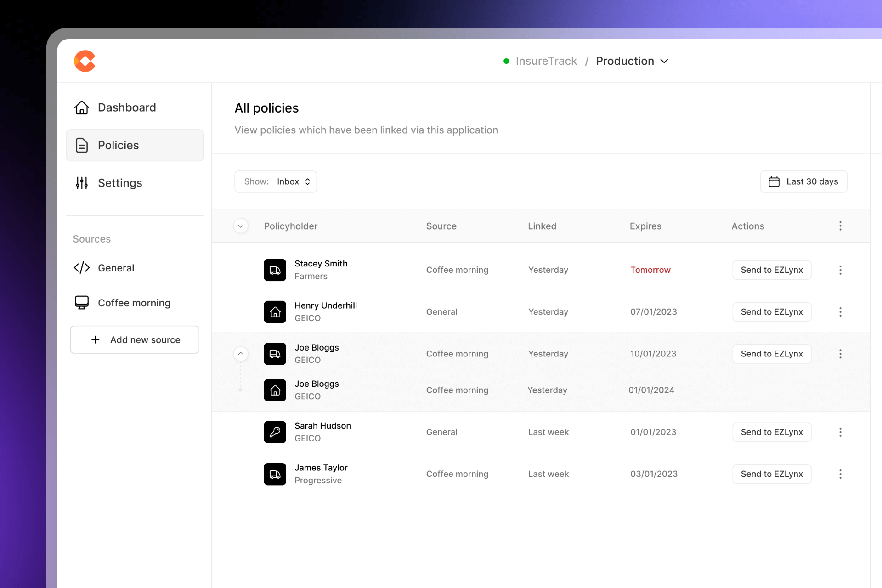Click the Linked column header
The width and height of the screenshot is (882, 588).
click(x=542, y=226)
